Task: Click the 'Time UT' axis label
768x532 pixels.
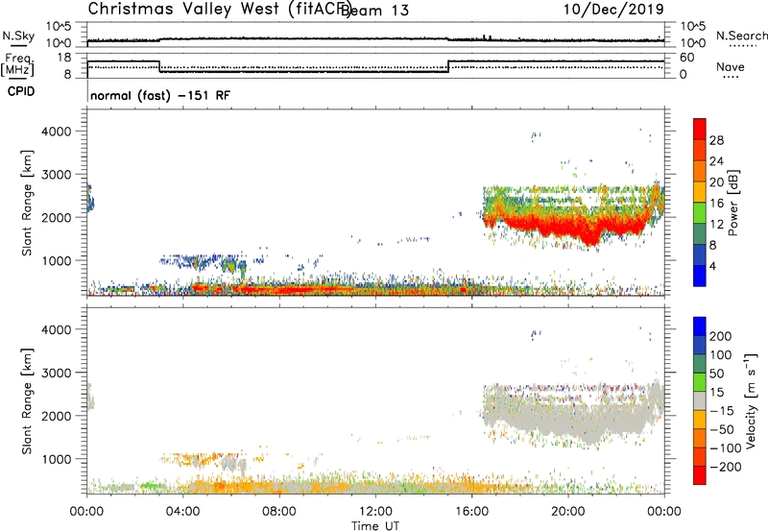Action: tap(375, 526)
